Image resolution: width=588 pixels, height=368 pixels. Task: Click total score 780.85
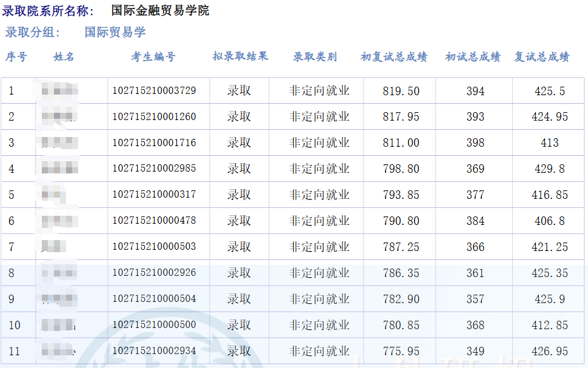[401, 325]
